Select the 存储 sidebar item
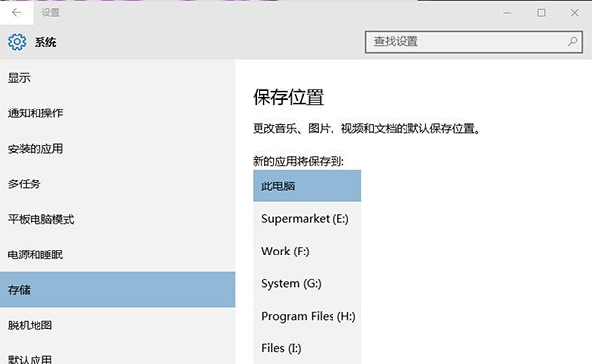The image size is (592, 364). point(117,290)
